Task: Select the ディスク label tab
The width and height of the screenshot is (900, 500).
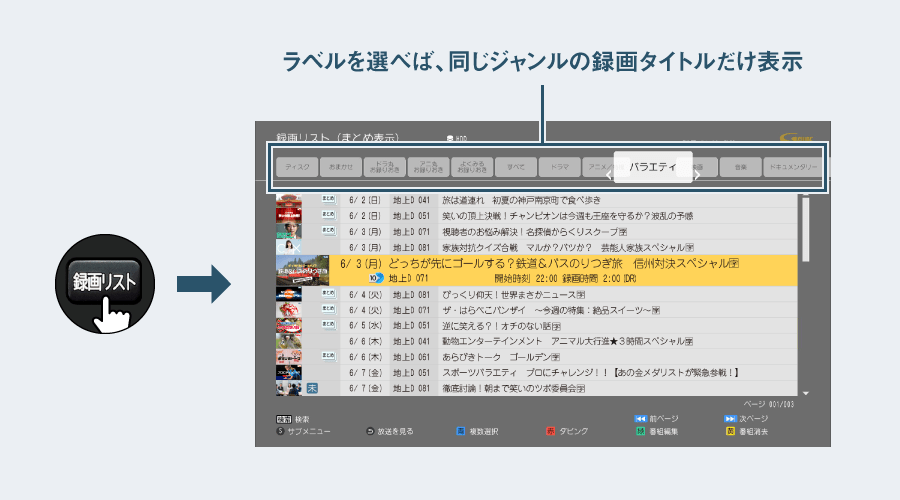Action: pyautogui.click(x=298, y=167)
